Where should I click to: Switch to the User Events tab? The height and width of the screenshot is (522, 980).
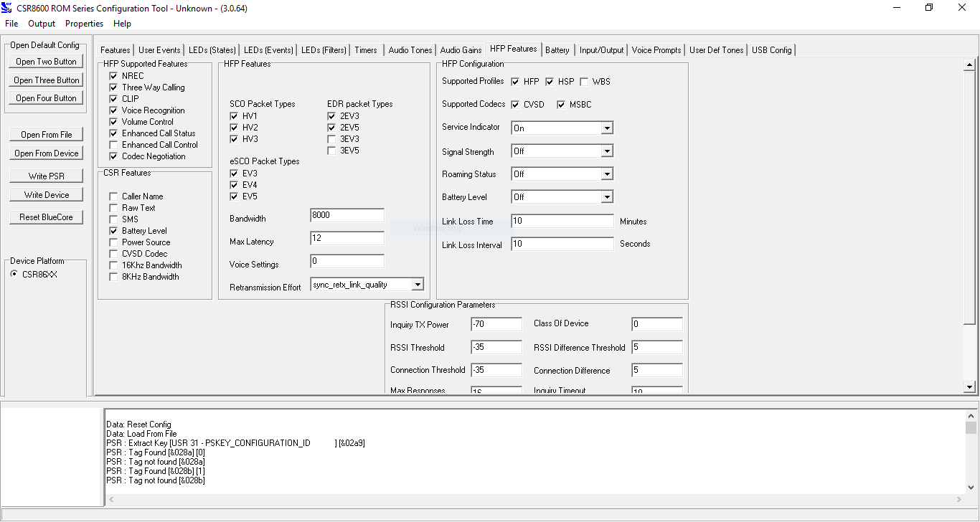pos(159,50)
